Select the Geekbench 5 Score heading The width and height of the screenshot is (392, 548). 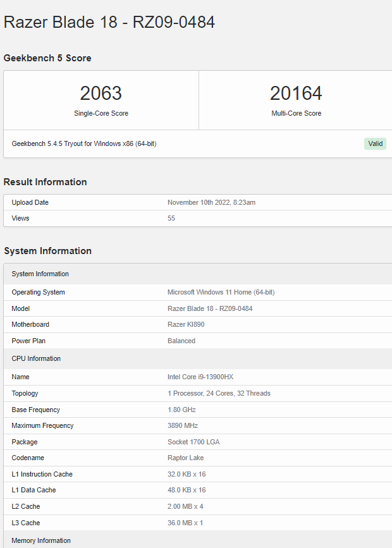point(47,58)
